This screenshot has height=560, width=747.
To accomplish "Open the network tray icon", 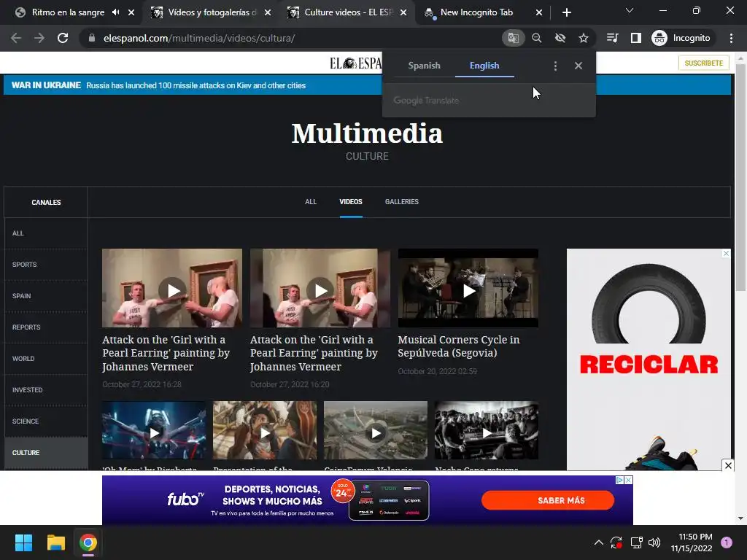I will point(636,542).
